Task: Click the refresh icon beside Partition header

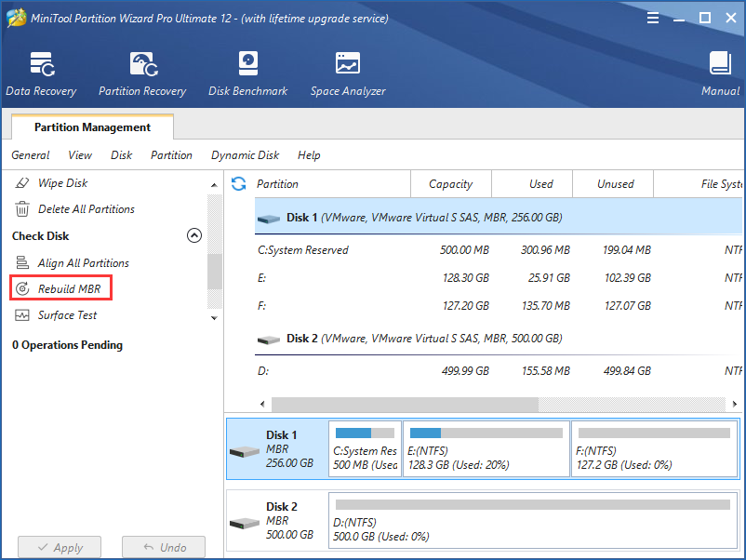Action: click(x=238, y=183)
